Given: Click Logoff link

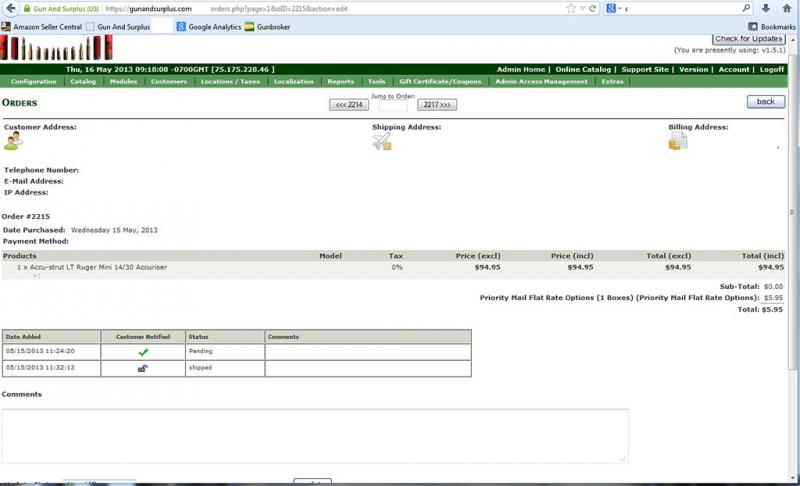Looking at the screenshot, I should pyautogui.click(x=771, y=69).
